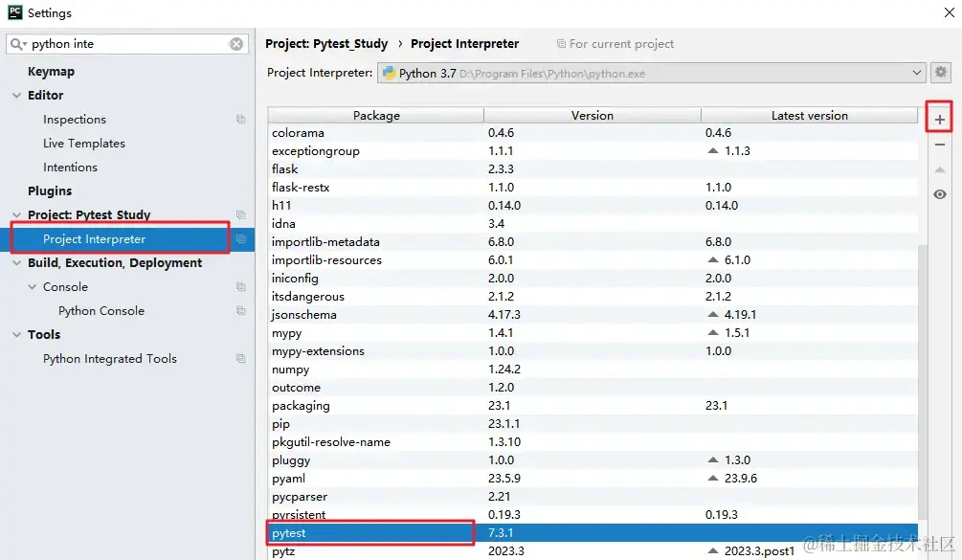Clear the search field with the X icon

[x=236, y=43]
